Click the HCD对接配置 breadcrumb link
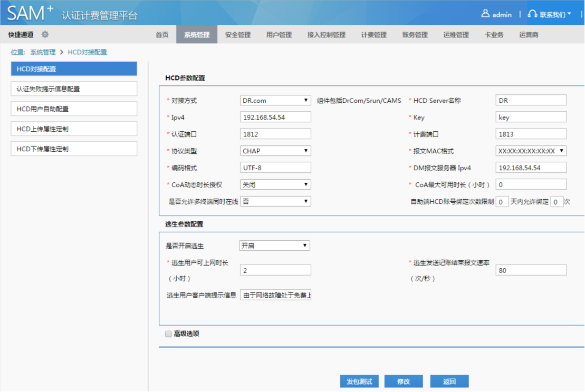 tap(88, 52)
